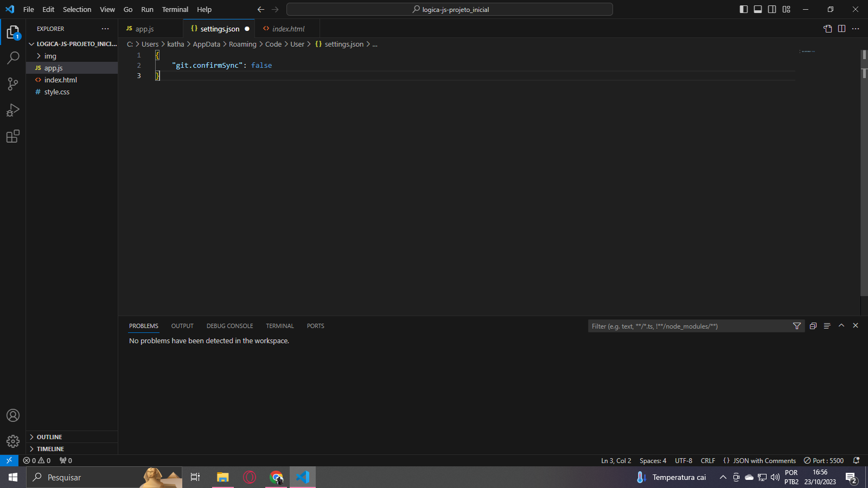Expand the OUTLINE section
This screenshot has width=868, height=488.
click(72, 437)
